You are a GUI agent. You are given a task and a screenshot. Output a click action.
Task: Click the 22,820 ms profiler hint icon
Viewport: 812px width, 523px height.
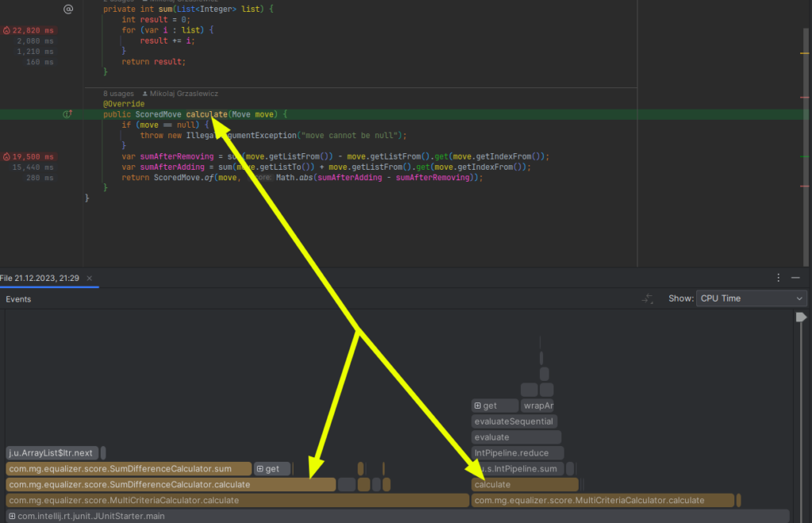6,31
